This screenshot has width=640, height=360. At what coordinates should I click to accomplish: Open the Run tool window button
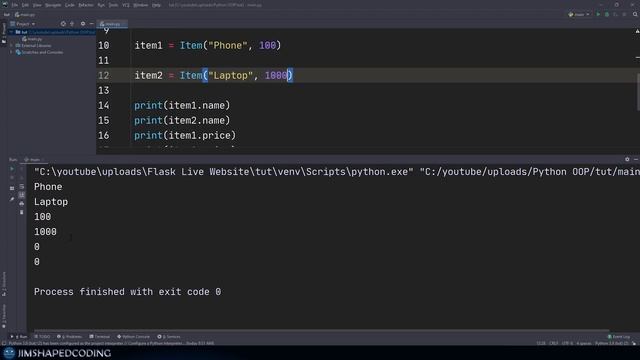[x=19, y=337]
